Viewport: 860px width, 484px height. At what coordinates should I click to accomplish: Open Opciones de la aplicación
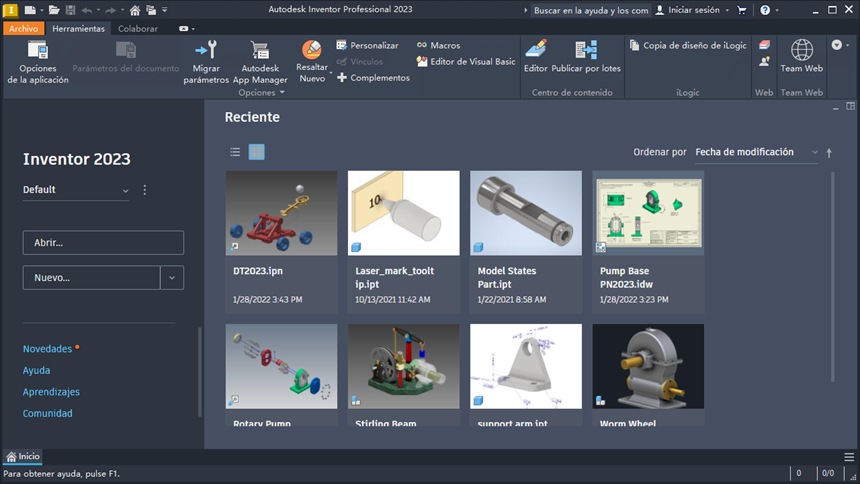click(x=38, y=63)
